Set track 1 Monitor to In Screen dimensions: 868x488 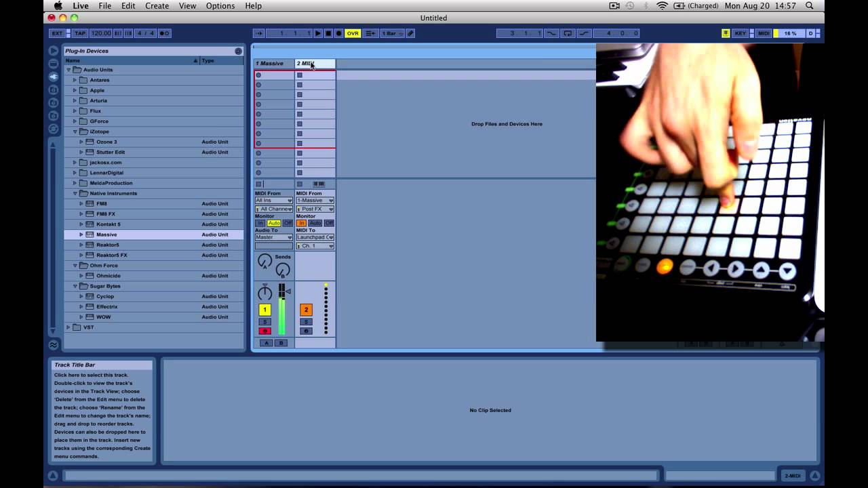click(x=260, y=223)
